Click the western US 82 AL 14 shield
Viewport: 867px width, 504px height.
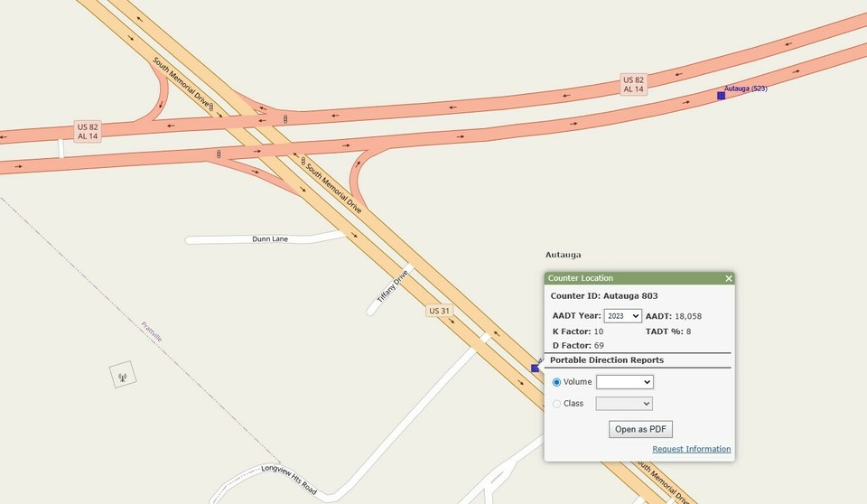click(x=88, y=131)
